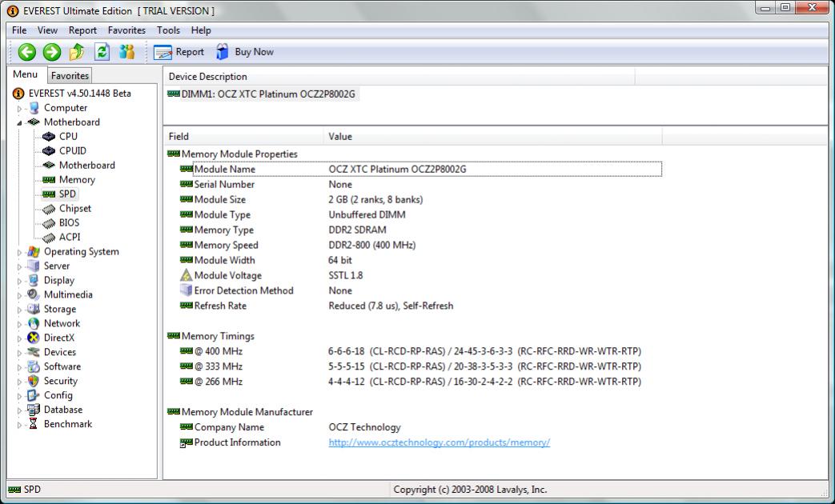The image size is (835, 504).
Task: Click the Error Detection Method icon
Action: 186,290
